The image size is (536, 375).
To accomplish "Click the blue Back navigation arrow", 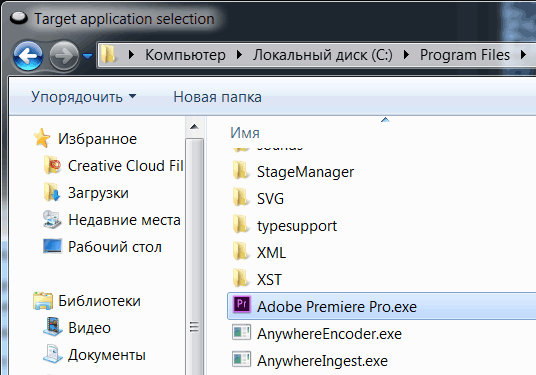I will coord(28,56).
